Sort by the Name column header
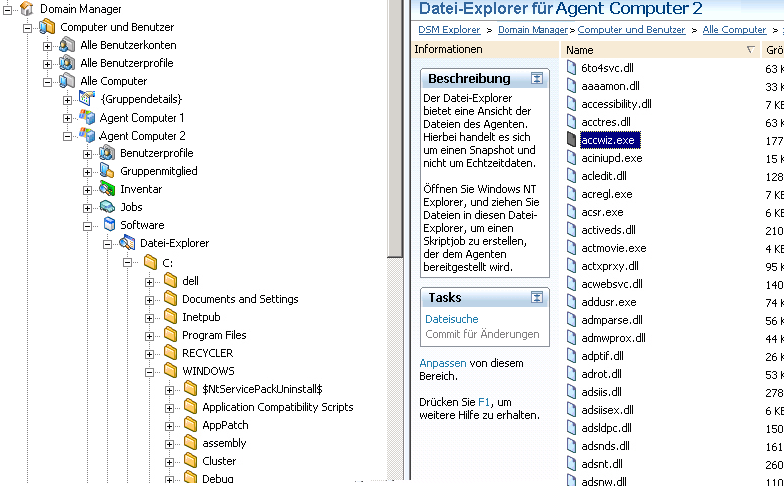The image size is (784, 486). (x=660, y=50)
